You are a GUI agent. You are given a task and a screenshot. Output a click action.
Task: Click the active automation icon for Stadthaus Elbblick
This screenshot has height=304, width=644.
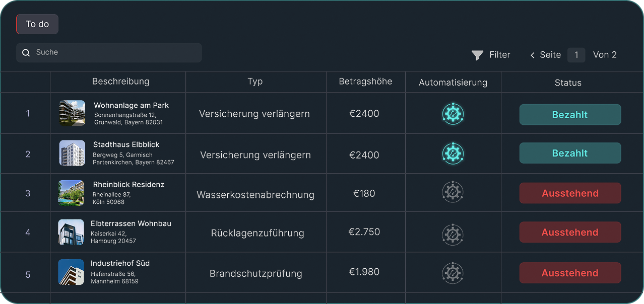pyautogui.click(x=453, y=153)
